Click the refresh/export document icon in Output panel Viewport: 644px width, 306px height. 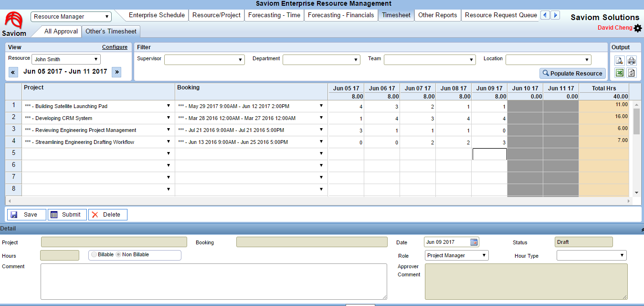(x=632, y=72)
